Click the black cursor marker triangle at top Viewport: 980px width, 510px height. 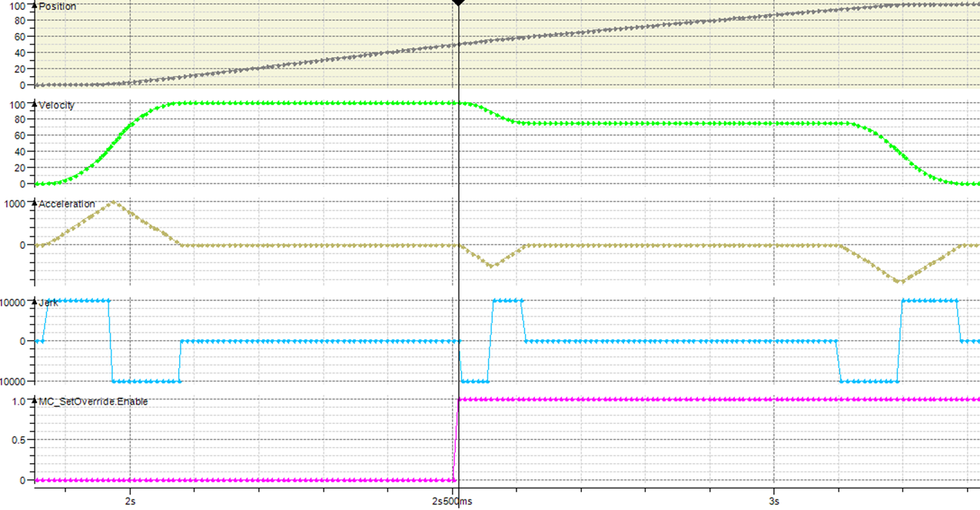pos(458,3)
